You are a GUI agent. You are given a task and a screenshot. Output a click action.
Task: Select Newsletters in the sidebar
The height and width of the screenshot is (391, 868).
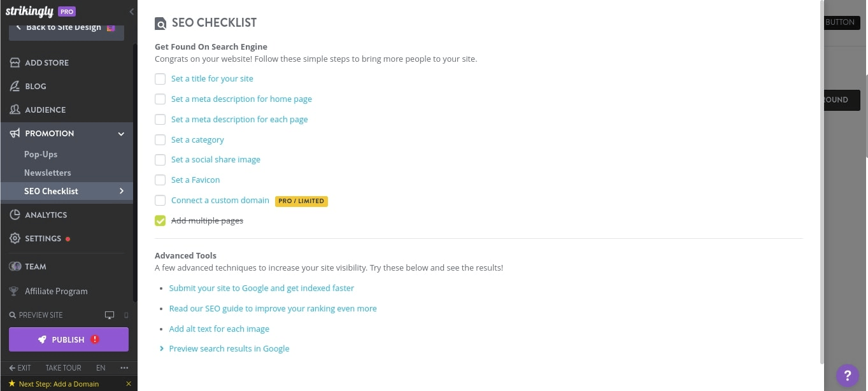(x=47, y=173)
